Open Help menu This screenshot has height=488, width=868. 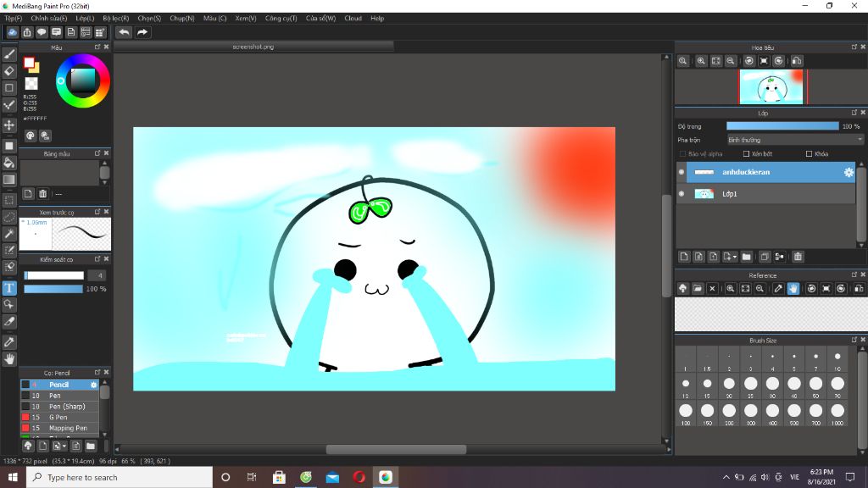coord(377,19)
